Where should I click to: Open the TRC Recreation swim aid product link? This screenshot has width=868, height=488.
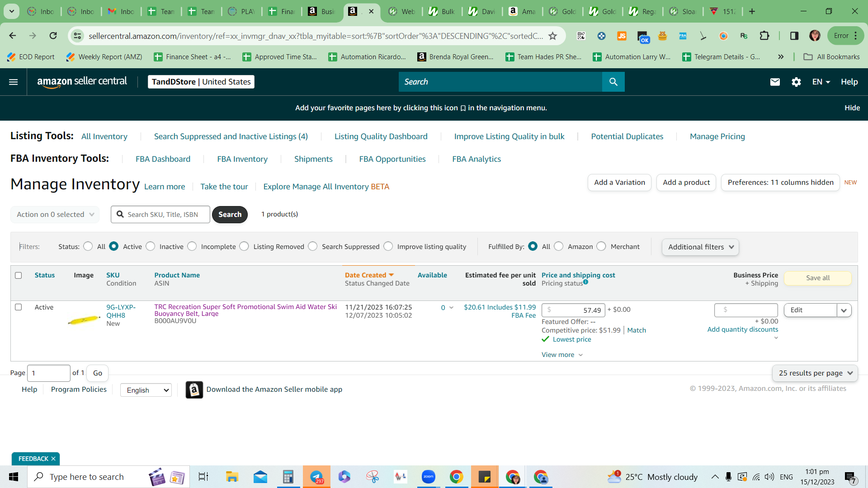pyautogui.click(x=245, y=310)
